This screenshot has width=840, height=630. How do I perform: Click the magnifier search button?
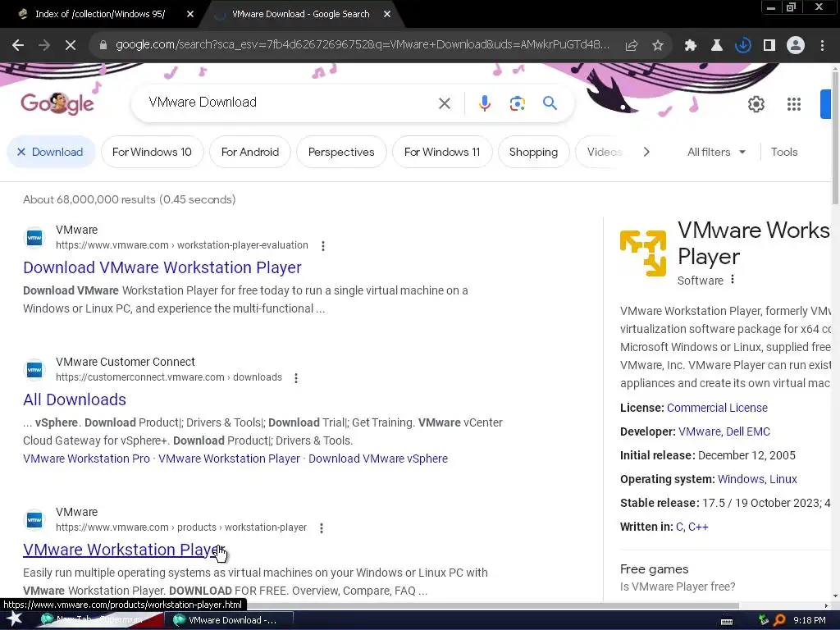(550, 103)
